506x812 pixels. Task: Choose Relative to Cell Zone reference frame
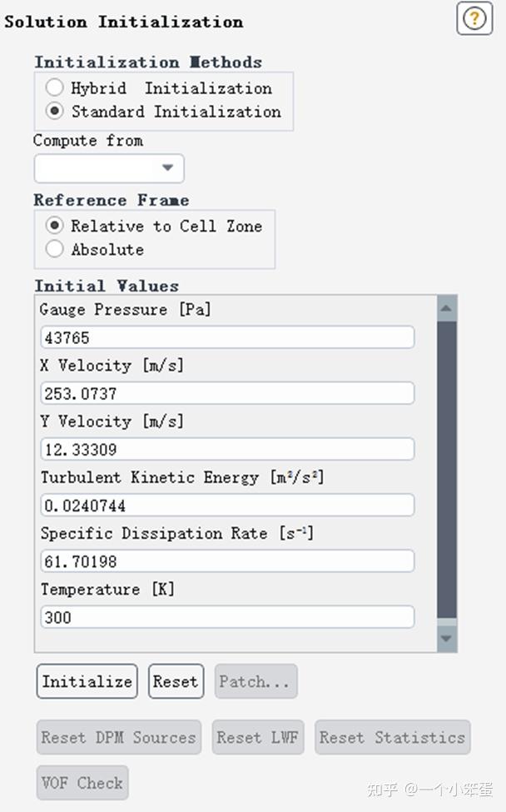click(x=55, y=226)
